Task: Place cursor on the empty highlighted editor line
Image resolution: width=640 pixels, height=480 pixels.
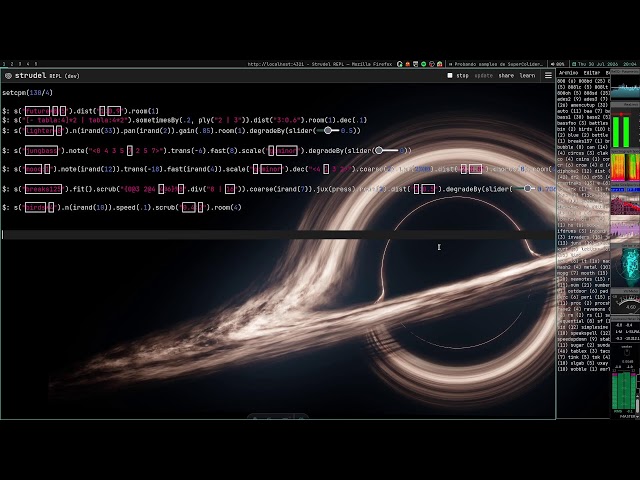Action: pyautogui.click(x=278, y=234)
